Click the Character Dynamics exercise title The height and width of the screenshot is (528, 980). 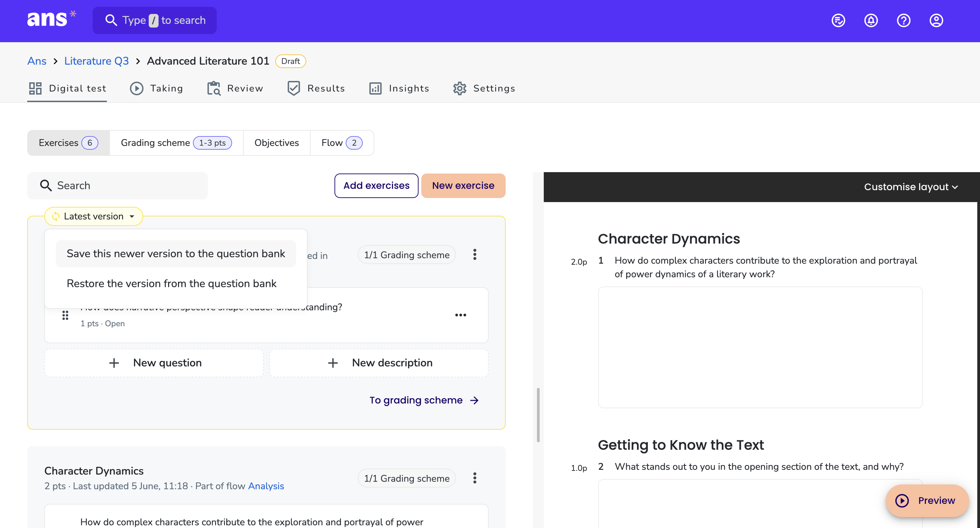[94, 471]
